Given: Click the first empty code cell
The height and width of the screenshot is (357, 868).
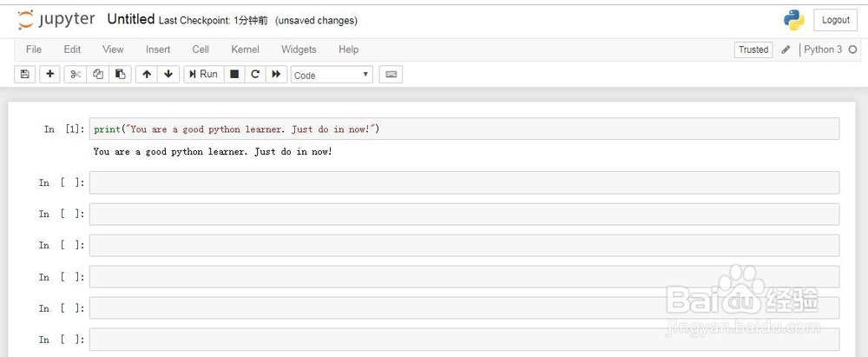Looking at the screenshot, I should (x=464, y=182).
